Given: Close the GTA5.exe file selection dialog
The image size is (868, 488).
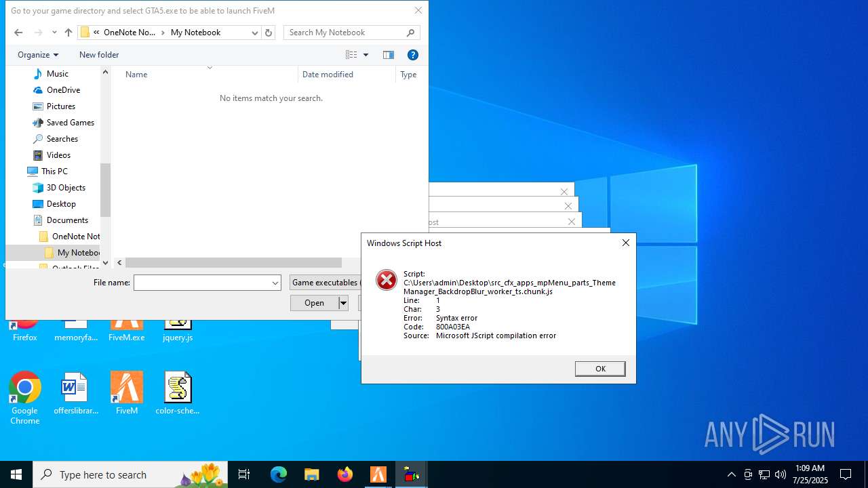Looking at the screenshot, I should [418, 10].
